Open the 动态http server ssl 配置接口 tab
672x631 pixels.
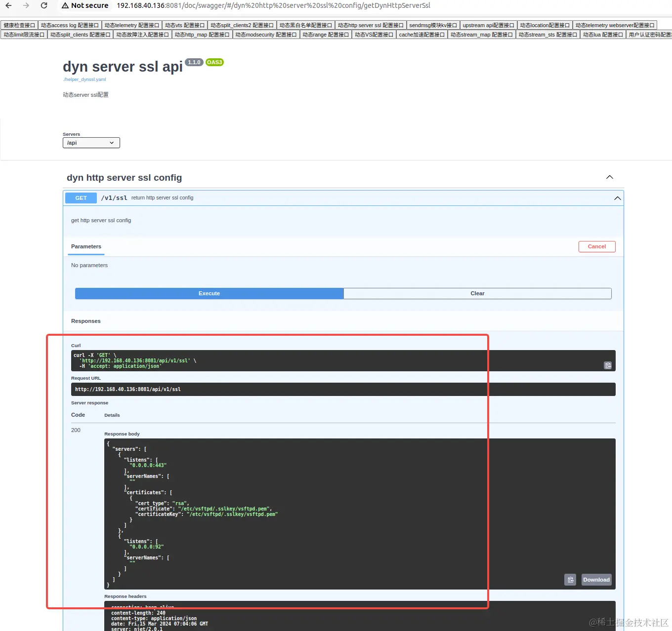371,25
